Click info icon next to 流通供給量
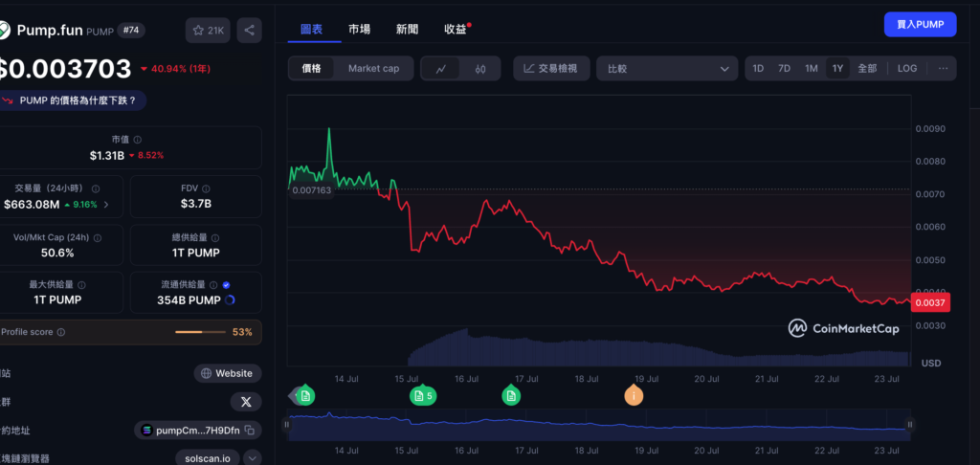 213,285
